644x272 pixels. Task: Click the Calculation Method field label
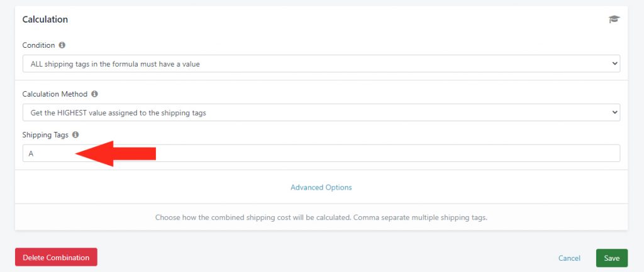click(55, 94)
